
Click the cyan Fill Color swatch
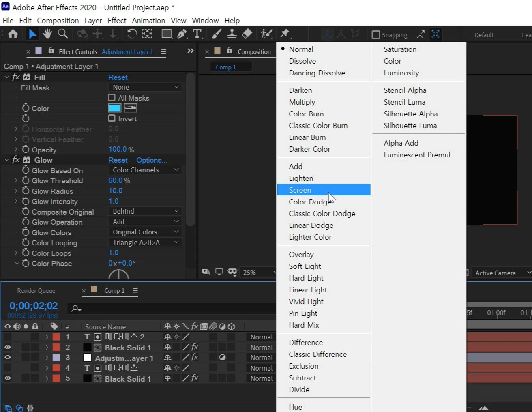tap(115, 108)
